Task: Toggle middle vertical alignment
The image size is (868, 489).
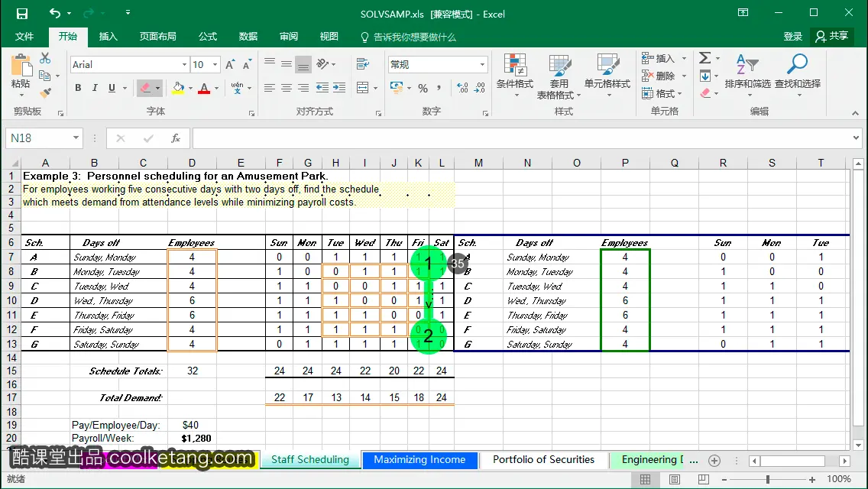Action: coord(287,63)
